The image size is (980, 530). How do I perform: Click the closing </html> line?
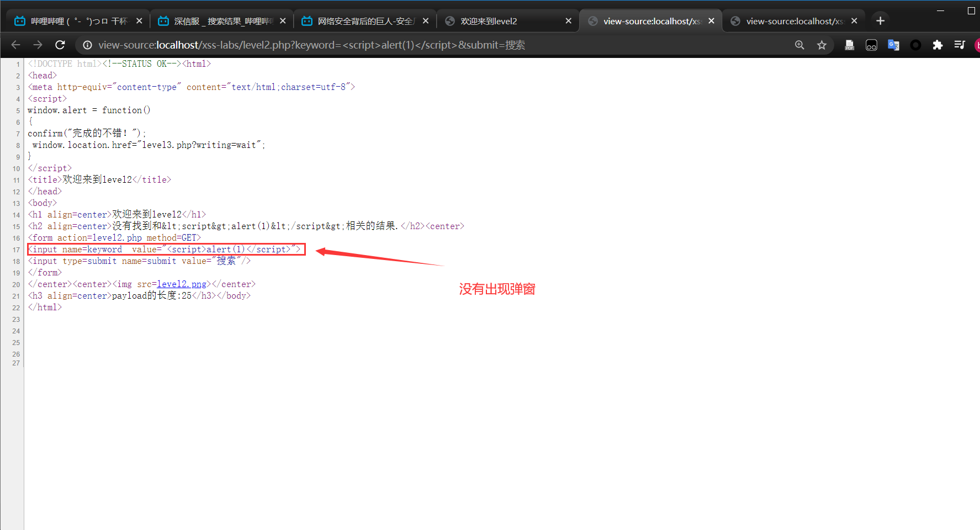[45, 308]
